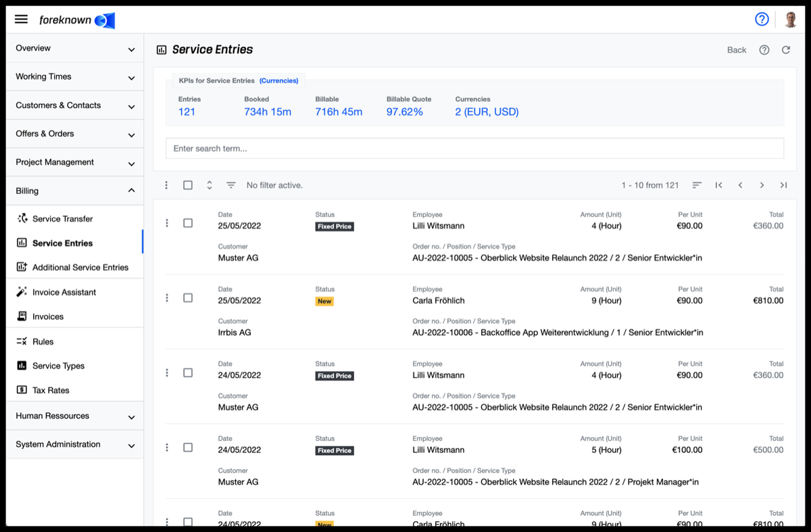Open the Tax Rates menu item
Screen dimensions: 811x532
point(74,390)
